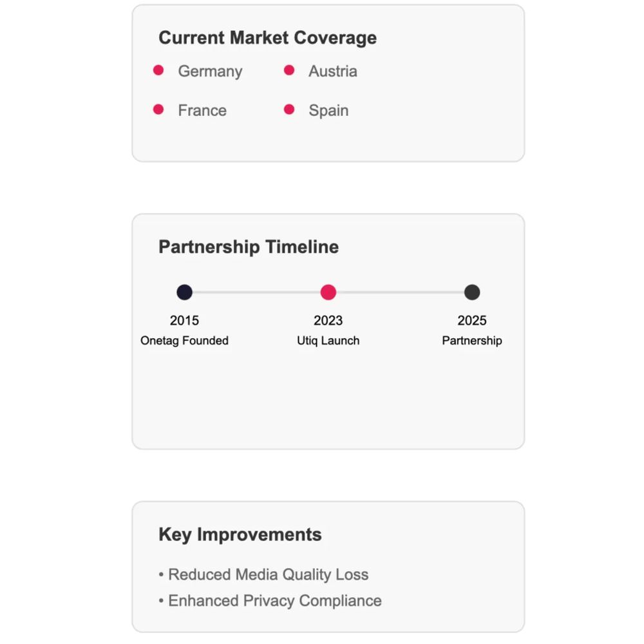Click the Partnership Timeline heading
644x644 pixels.
[x=249, y=247]
